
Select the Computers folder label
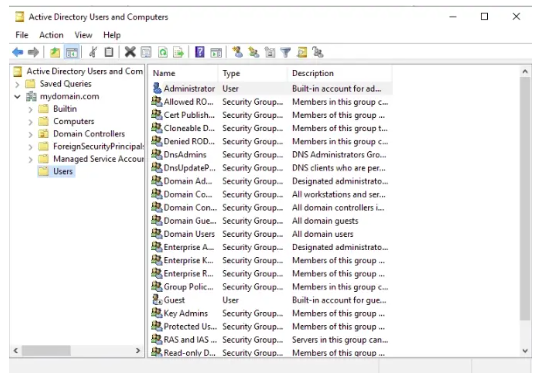click(x=74, y=121)
